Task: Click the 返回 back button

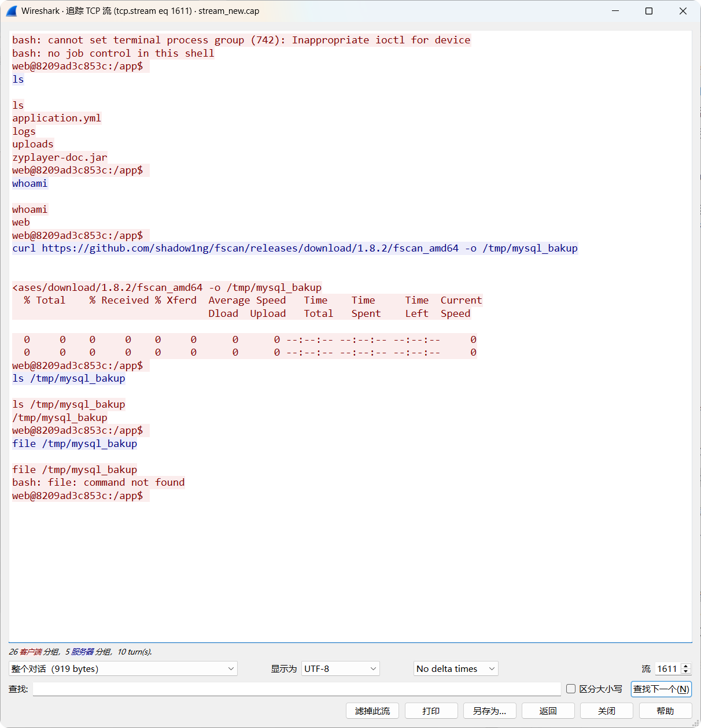Action: coord(548,711)
